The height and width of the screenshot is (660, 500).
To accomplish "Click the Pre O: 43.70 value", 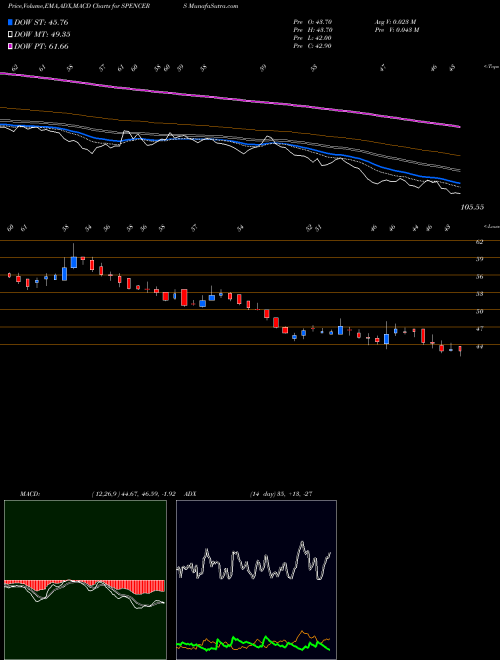I will (313, 22).
